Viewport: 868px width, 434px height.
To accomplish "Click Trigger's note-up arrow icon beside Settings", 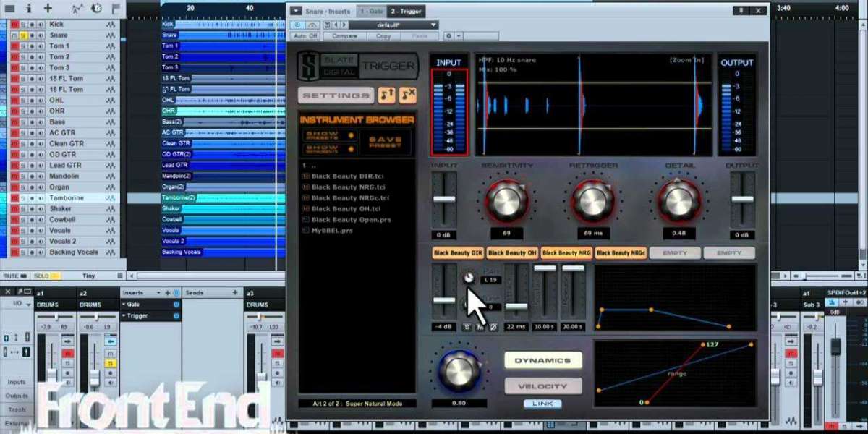I will point(386,95).
